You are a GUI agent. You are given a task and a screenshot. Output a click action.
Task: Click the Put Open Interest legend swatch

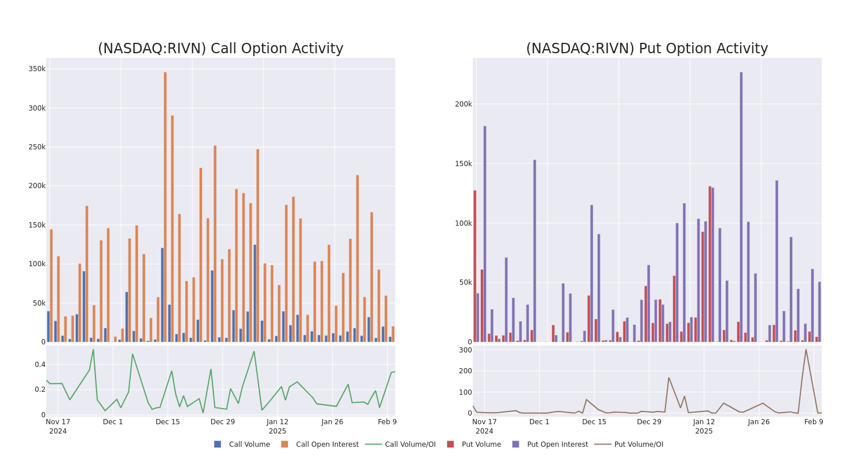(516, 444)
